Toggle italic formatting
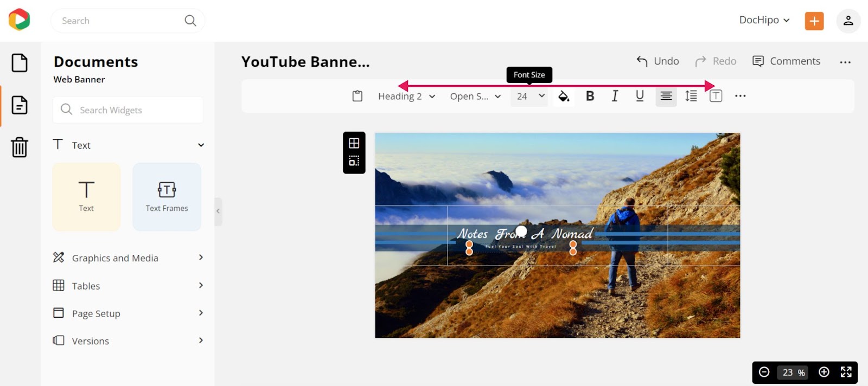This screenshot has width=868, height=386. [x=615, y=96]
